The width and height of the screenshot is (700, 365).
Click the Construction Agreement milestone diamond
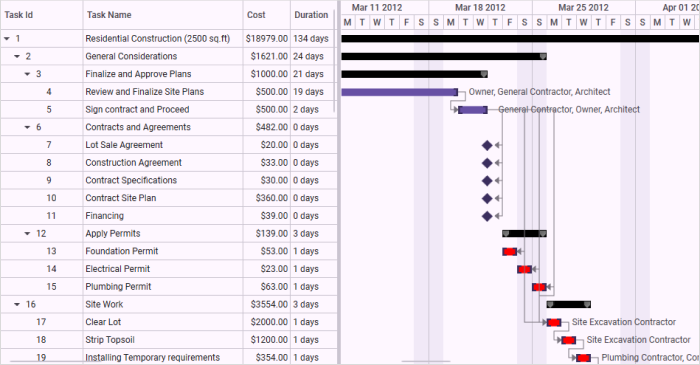[487, 163]
